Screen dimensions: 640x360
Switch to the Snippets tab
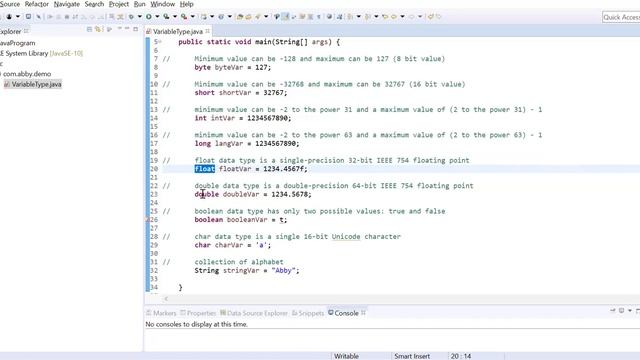pos(308,313)
